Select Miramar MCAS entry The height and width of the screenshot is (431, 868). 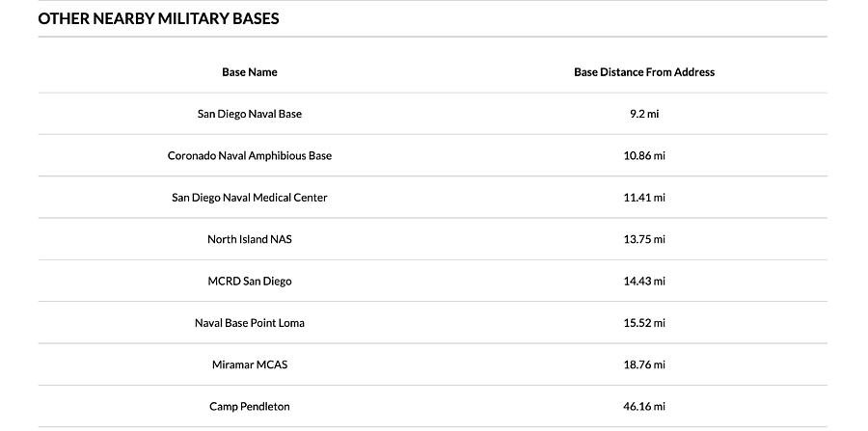(250, 364)
